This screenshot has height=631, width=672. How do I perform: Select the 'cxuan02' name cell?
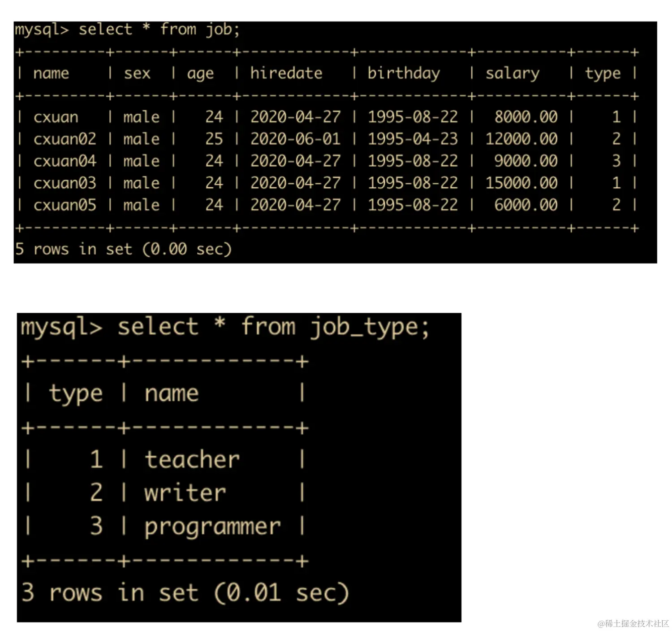(65, 139)
